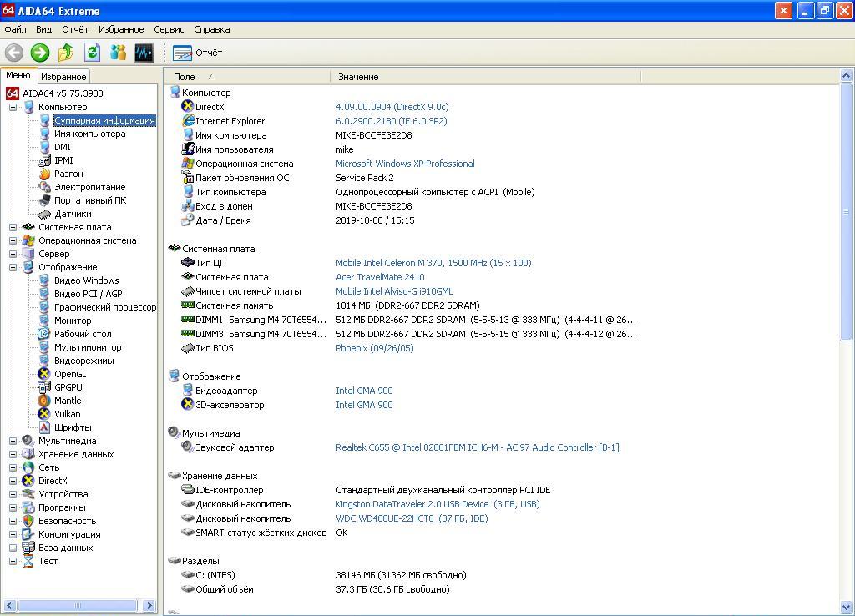The width and height of the screenshot is (855, 616).
Task: Open the WDC WD400UE-22HCT0 link
Action: coord(412,518)
